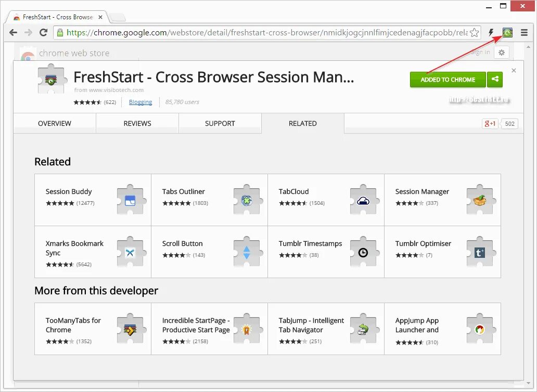Image resolution: width=537 pixels, height=392 pixels.
Task: Open Tumblr Optimiser extension title
Action: (x=423, y=243)
